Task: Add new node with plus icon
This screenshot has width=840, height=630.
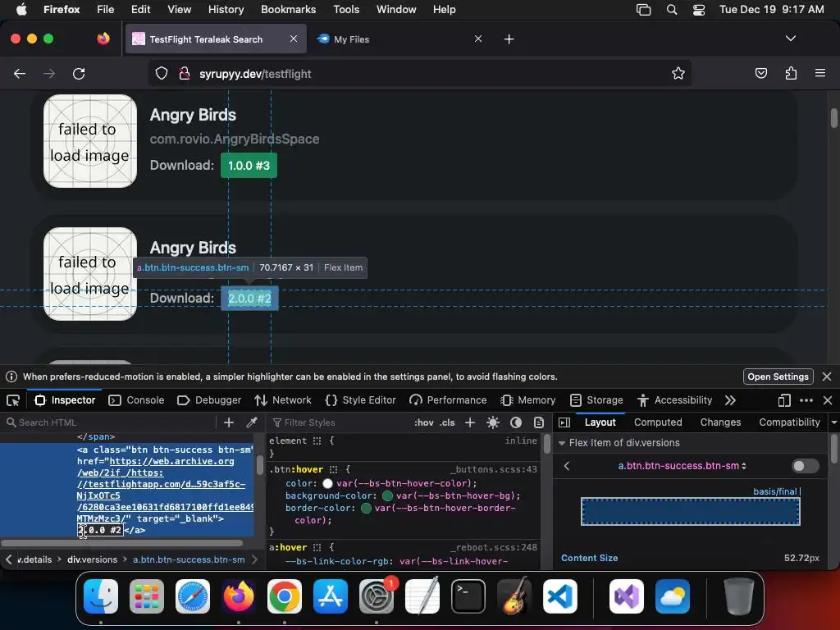Action: [x=229, y=422]
